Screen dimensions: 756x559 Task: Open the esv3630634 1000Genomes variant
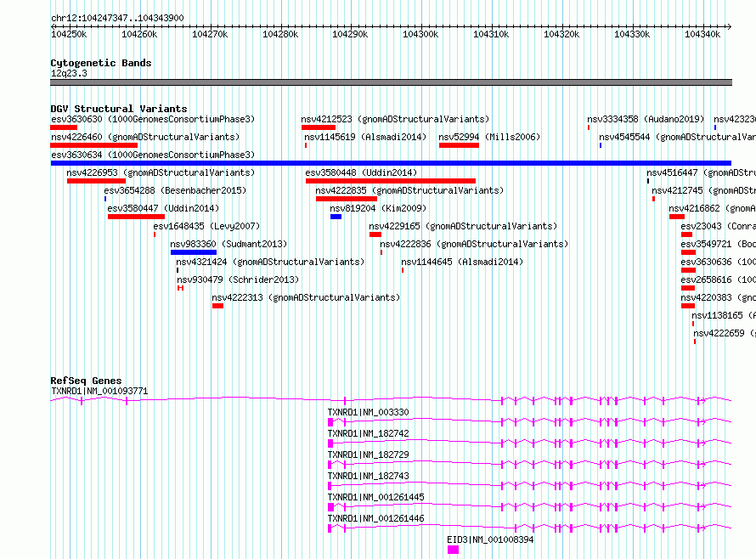tap(152, 155)
